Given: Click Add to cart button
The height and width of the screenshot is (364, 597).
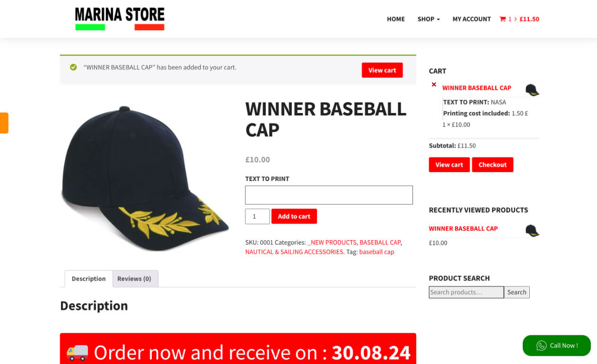Looking at the screenshot, I should click(294, 217).
